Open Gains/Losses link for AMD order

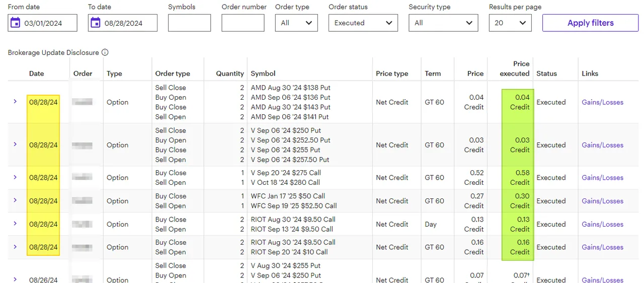(x=602, y=102)
